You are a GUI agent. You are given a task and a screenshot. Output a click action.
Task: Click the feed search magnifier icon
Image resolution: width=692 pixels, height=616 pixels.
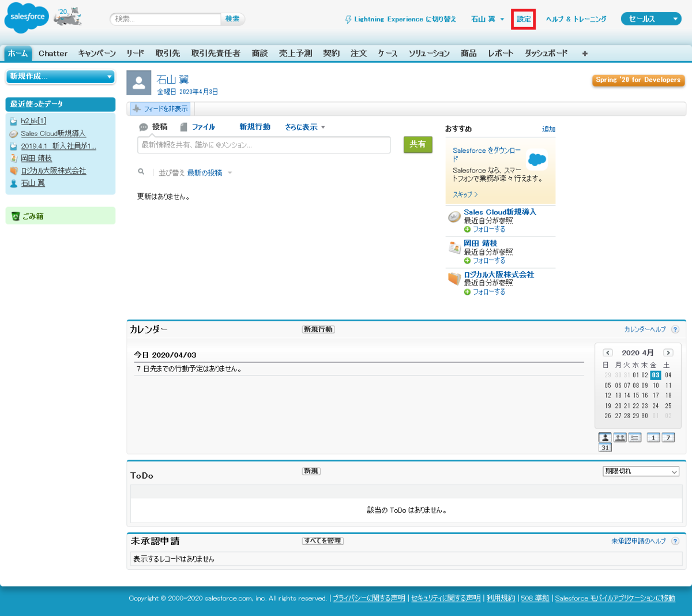click(141, 172)
